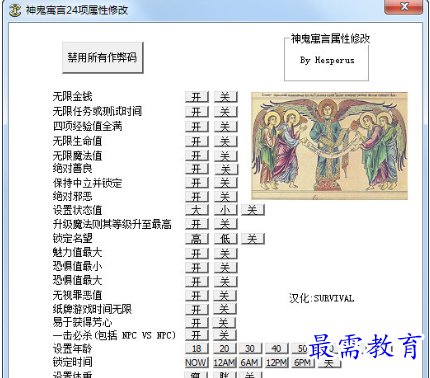The width and height of the screenshot is (430, 378).
Task: Turn off 绝对邪恶 with 关
Action: [x=225, y=197]
